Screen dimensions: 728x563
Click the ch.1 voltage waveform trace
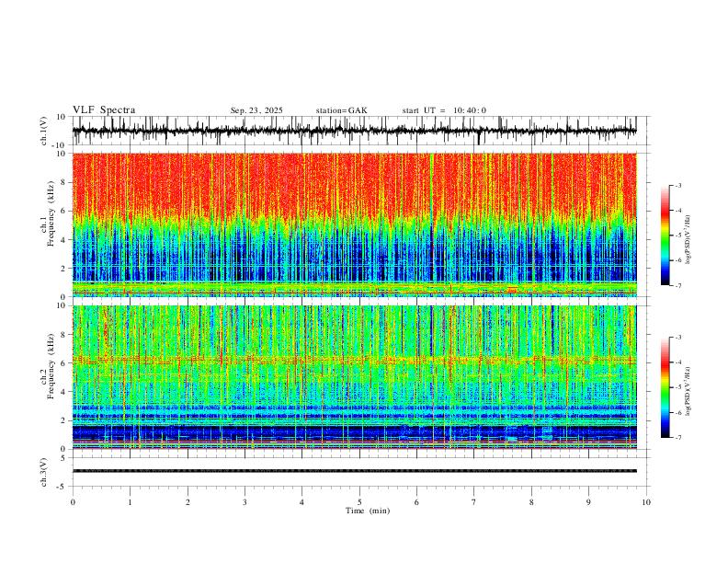tap(354, 131)
